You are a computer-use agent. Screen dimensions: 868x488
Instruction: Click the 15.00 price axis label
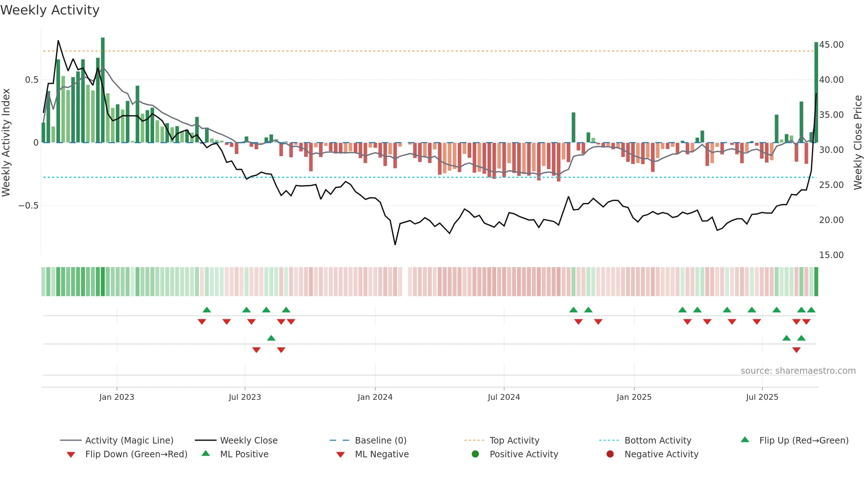point(831,255)
